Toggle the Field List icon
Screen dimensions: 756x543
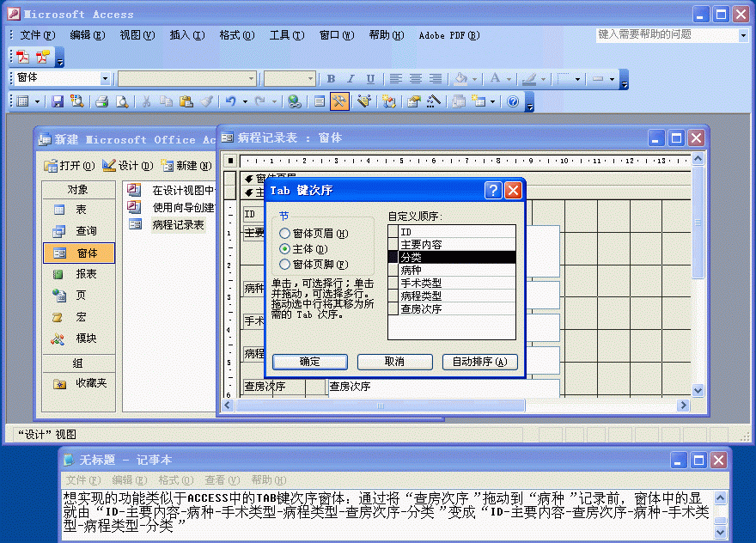(319, 101)
